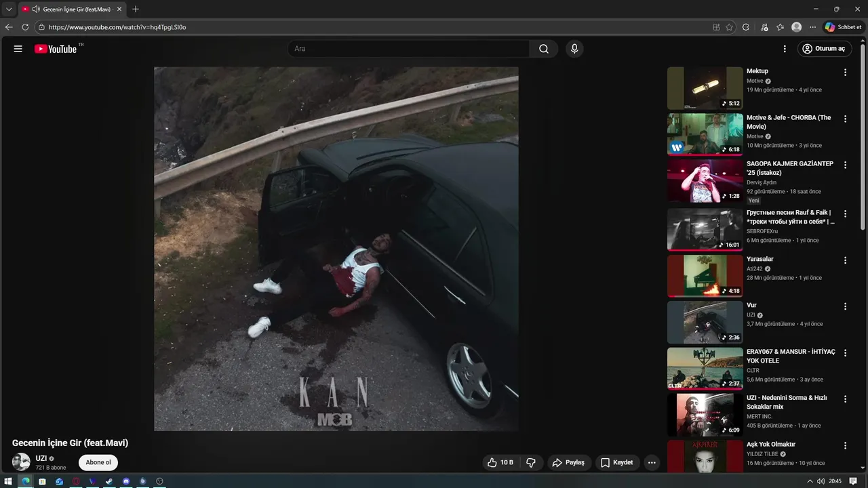Open a new browser tab
This screenshot has width=868, height=488.
click(x=136, y=9)
